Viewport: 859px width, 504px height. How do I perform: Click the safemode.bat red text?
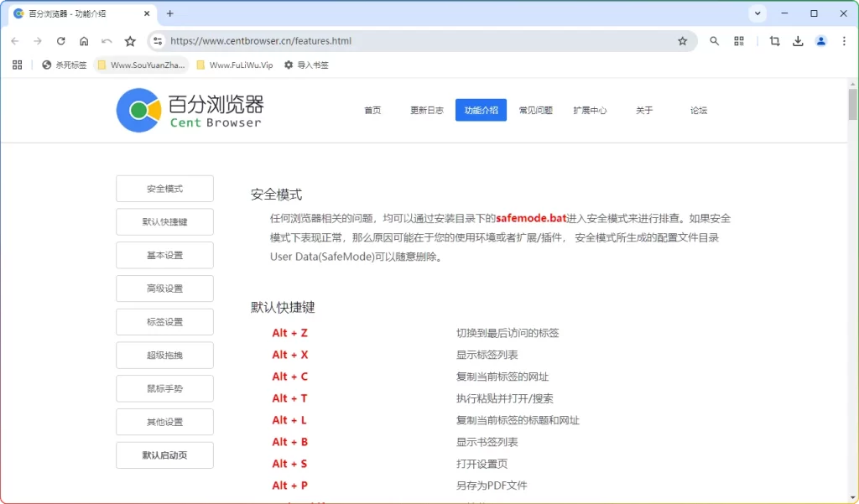[x=531, y=218]
